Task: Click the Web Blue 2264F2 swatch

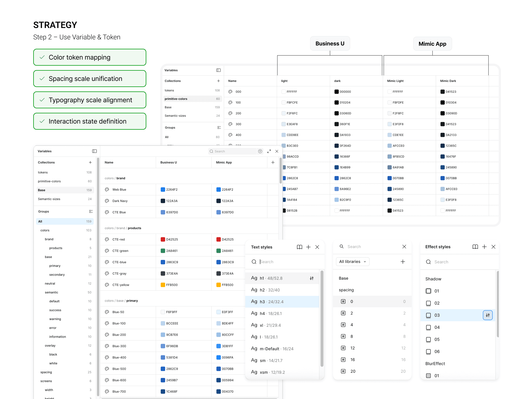Action: (163, 190)
